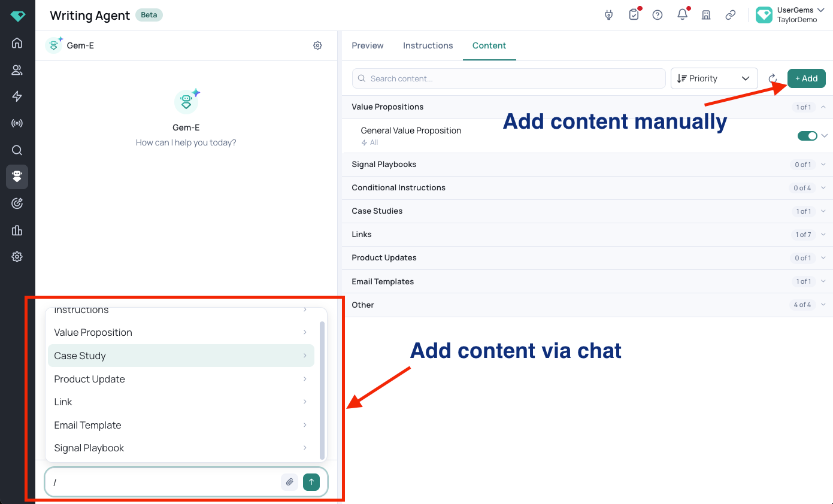Viewport: 833px width, 504px height.
Task: Open the UserGems TaylorDemo account menu
Action: click(x=790, y=15)
